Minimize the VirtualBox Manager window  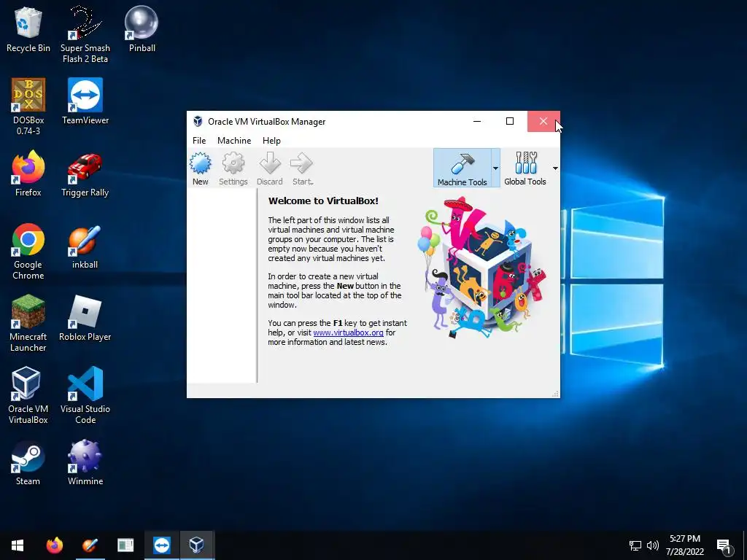[x=477, y=122]
